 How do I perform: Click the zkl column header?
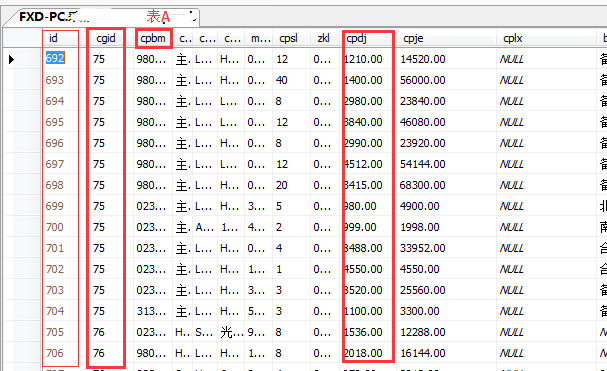(323, 38)
